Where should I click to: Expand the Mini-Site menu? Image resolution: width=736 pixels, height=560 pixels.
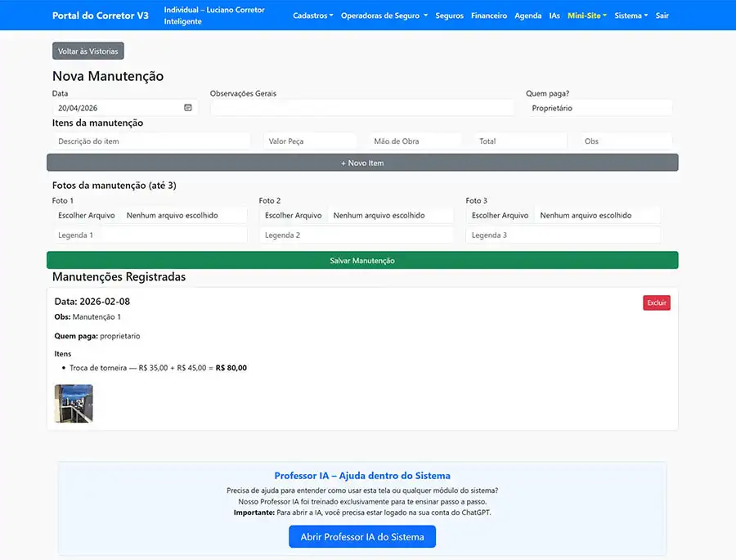[x=586, y=16]
